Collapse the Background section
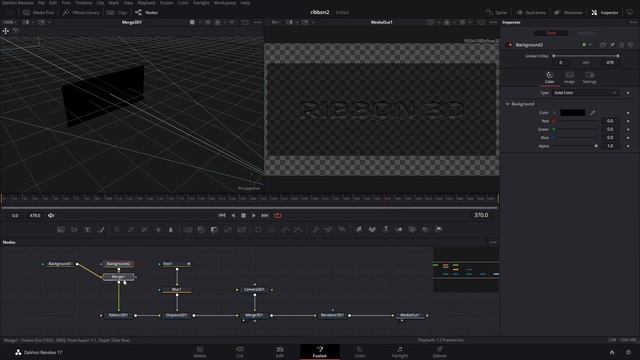640x360 pixels. (x=507, y=104)
